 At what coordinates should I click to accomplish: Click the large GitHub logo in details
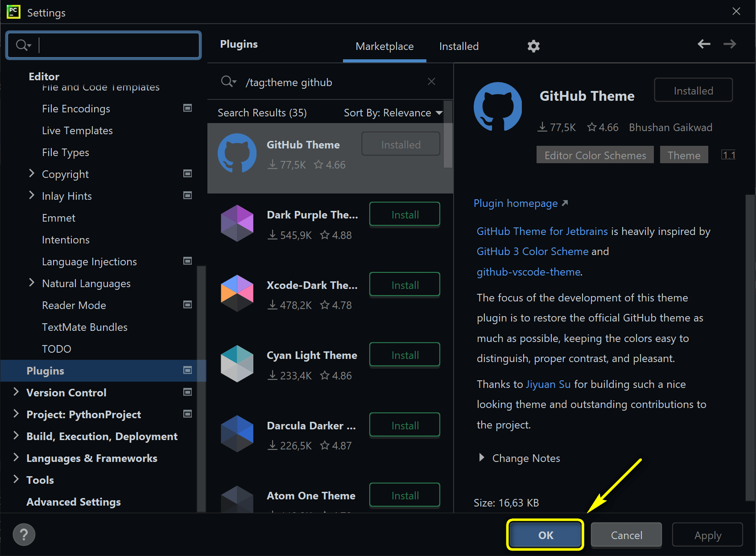tap(498, 107)
